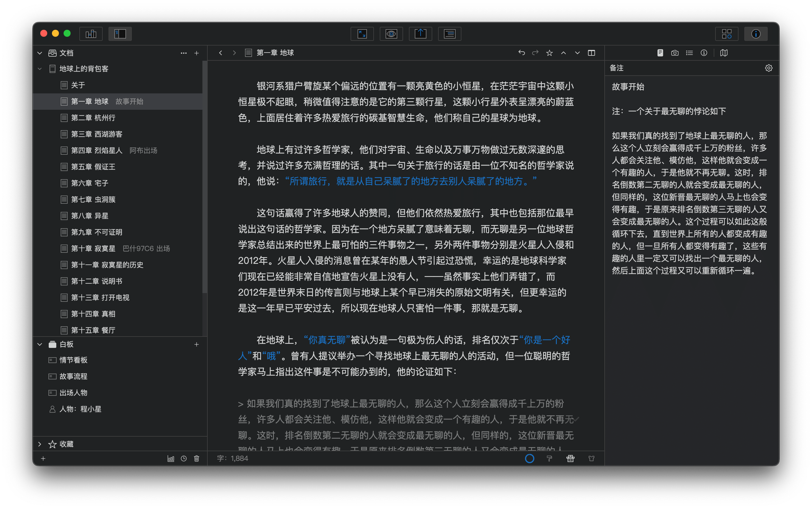Collapse the 文档 section
The height and width of the screenshot is (509, 812).
point(40,53)
